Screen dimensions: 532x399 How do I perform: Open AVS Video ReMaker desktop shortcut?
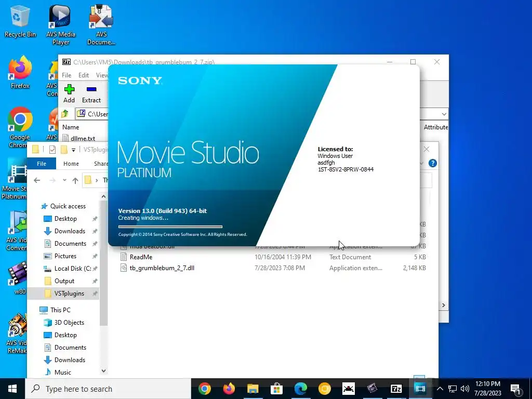pos(16,334)
